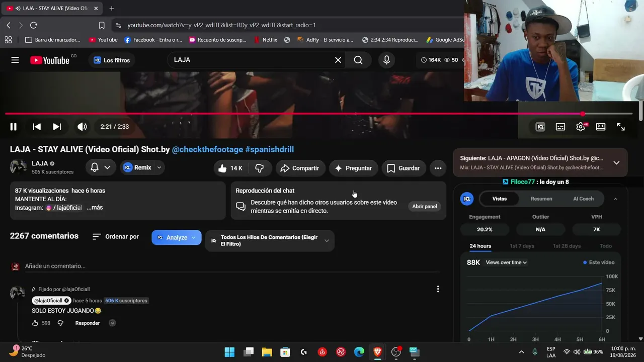This screenshot has width=644, height=362.
Task: Open the vidIQ icon in the player controls
Action: click(540, 127)
